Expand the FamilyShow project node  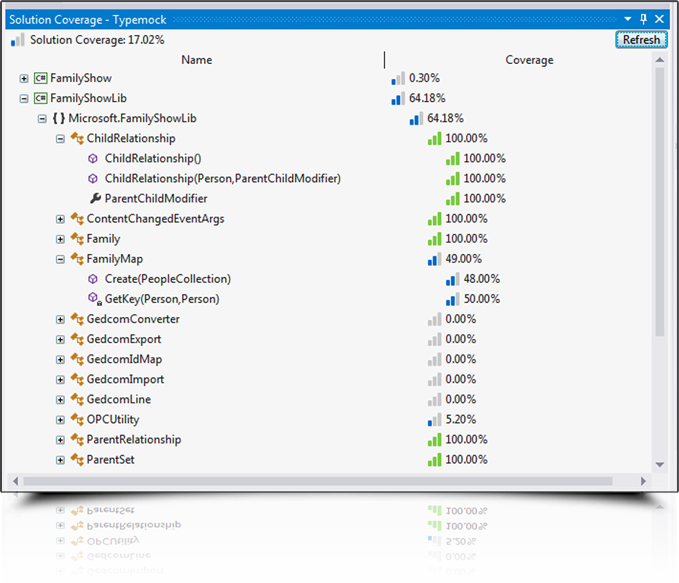(x=24, y=78)
